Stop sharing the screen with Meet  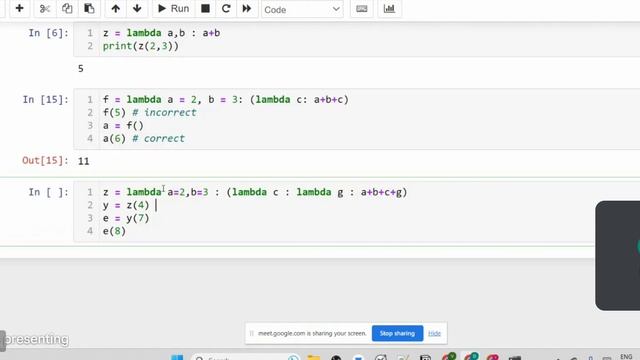click(x=397, y=333)
